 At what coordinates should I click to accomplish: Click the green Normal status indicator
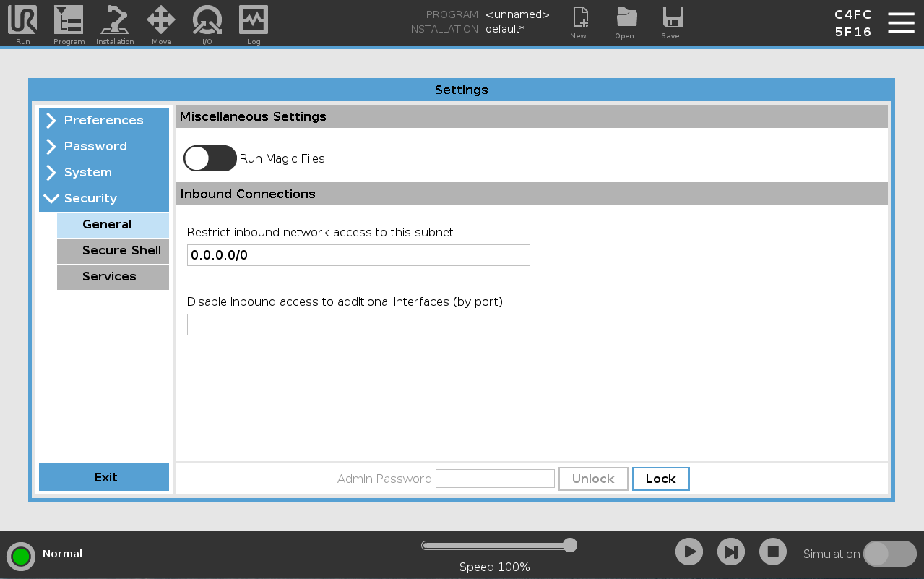click(x=21, y=556)
